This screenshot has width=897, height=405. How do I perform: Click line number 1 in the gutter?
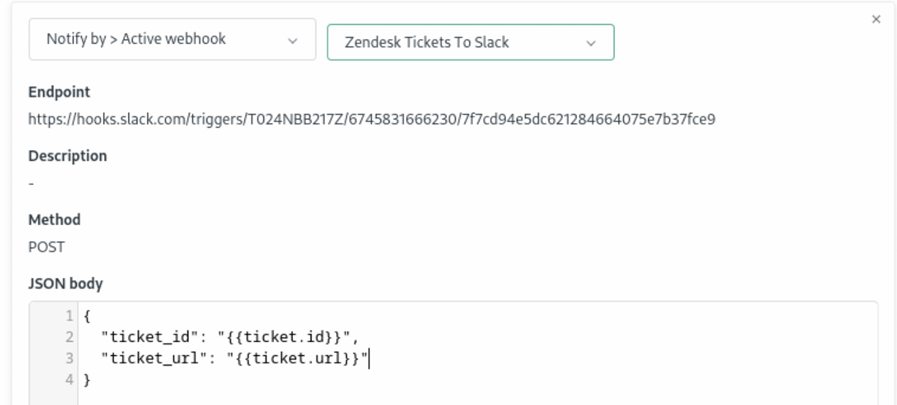(x=68, y=317)
